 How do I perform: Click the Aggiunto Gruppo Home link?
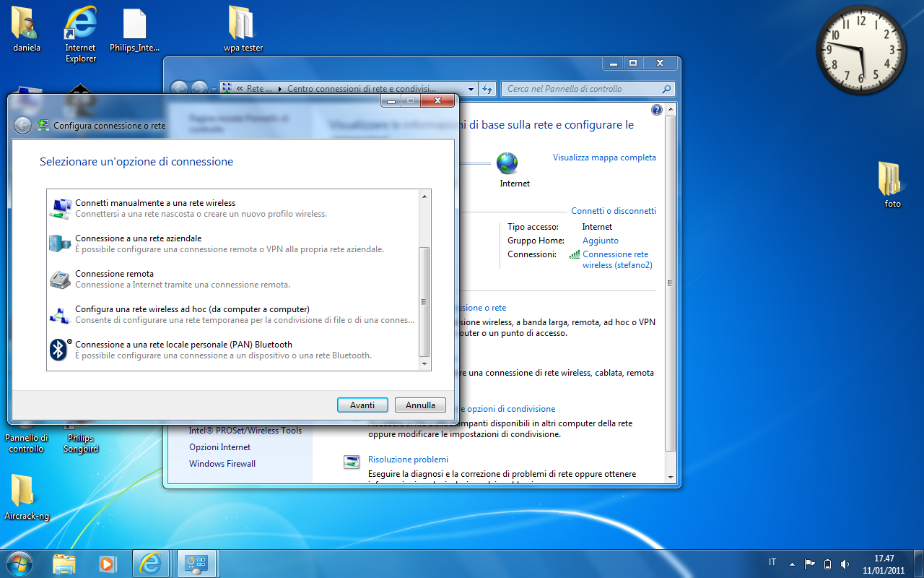tap(601, 241)
